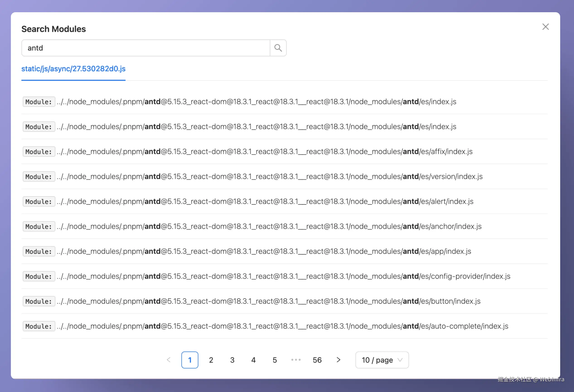Select the antd/es/auto-complete/index.js module row
This screenshot has width=574, height=392.
point(282,326)
